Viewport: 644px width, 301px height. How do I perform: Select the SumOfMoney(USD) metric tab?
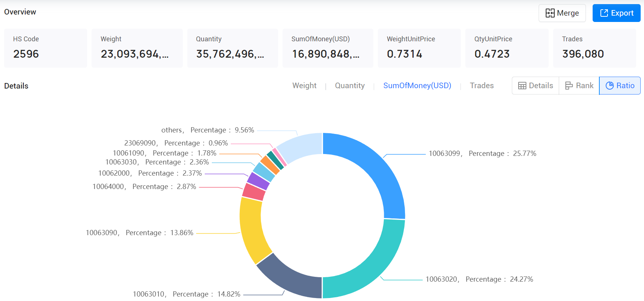click(417, 86)
